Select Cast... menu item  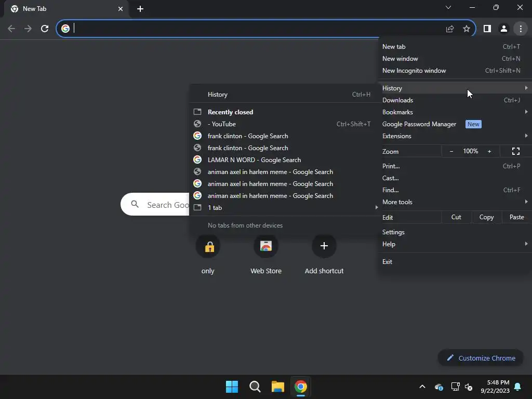pyautogui.click(x=454, y=178)
